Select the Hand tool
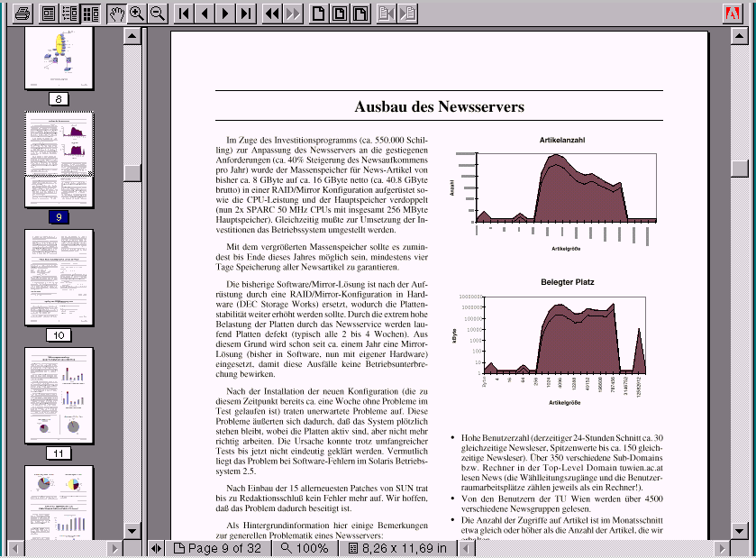 point(116,14)
